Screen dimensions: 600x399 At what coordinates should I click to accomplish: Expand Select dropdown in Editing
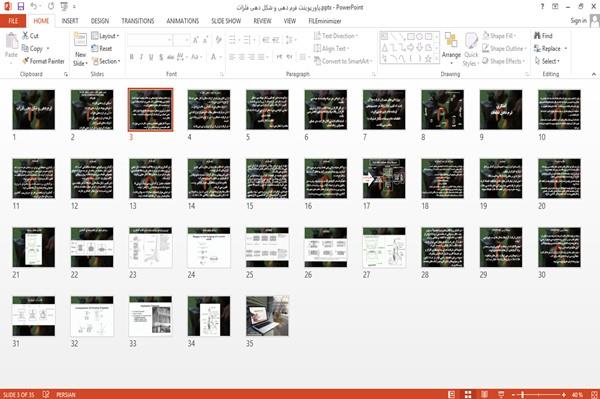[547, 61]
